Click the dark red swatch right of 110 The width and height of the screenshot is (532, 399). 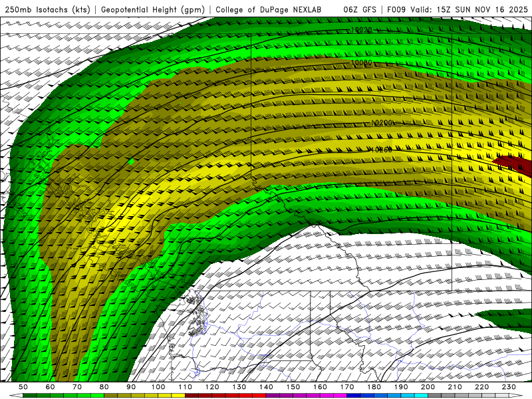pyautogui.click(x=192, y=396)
